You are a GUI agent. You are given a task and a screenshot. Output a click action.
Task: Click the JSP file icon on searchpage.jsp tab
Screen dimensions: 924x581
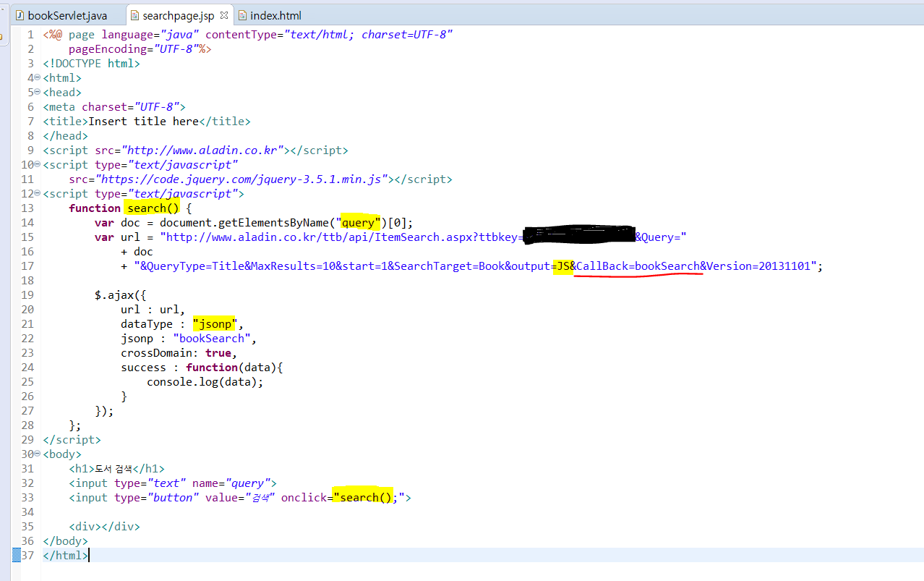(135, 15)
